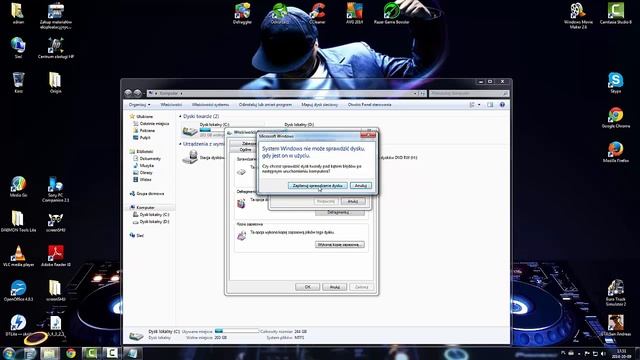Select Dysk lokalny (C:) in the navigation tree
This screenshot has width=640, height=360.
pyautogui.click(x=154, y=214)
